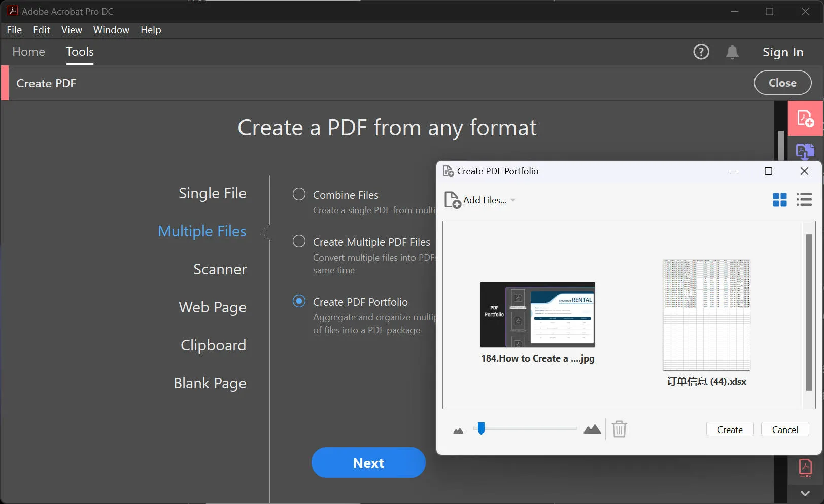Switch to the Tools tab
Image resolution: width=824 pixels, height=504 pixels.
(80, 52)
